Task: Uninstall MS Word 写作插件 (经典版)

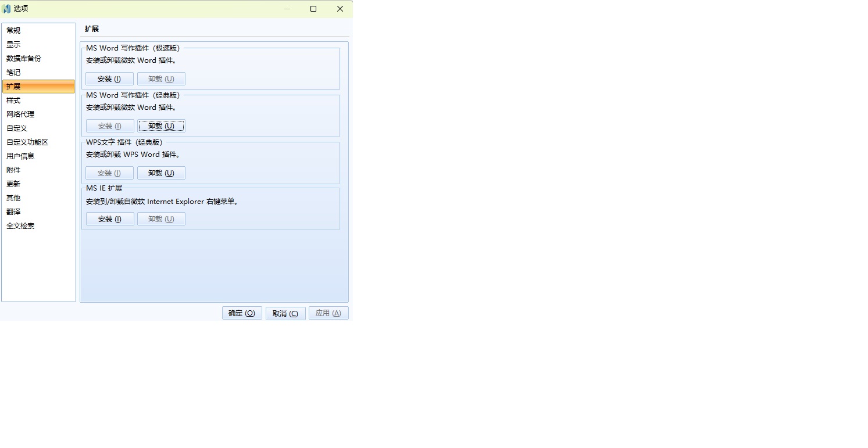Action: click(x=161, y=126)
